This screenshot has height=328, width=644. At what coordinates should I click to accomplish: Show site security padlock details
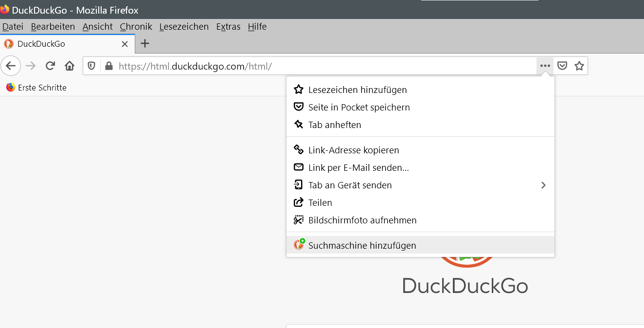coord(108,66)
